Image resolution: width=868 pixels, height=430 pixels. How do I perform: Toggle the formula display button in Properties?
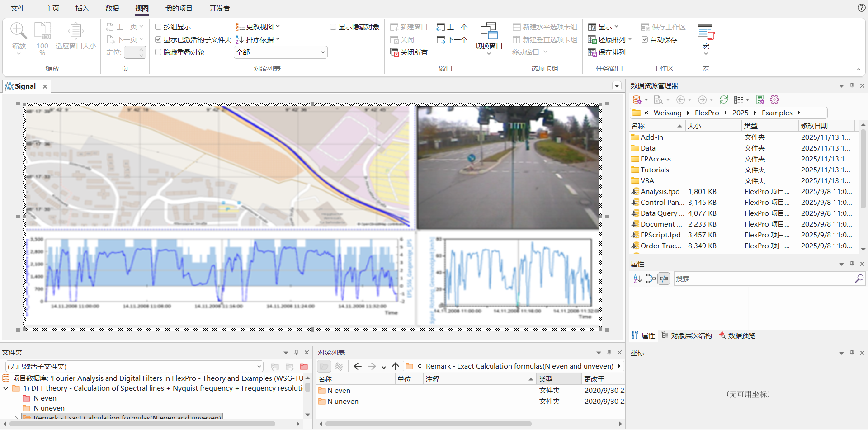pos(664,279)
